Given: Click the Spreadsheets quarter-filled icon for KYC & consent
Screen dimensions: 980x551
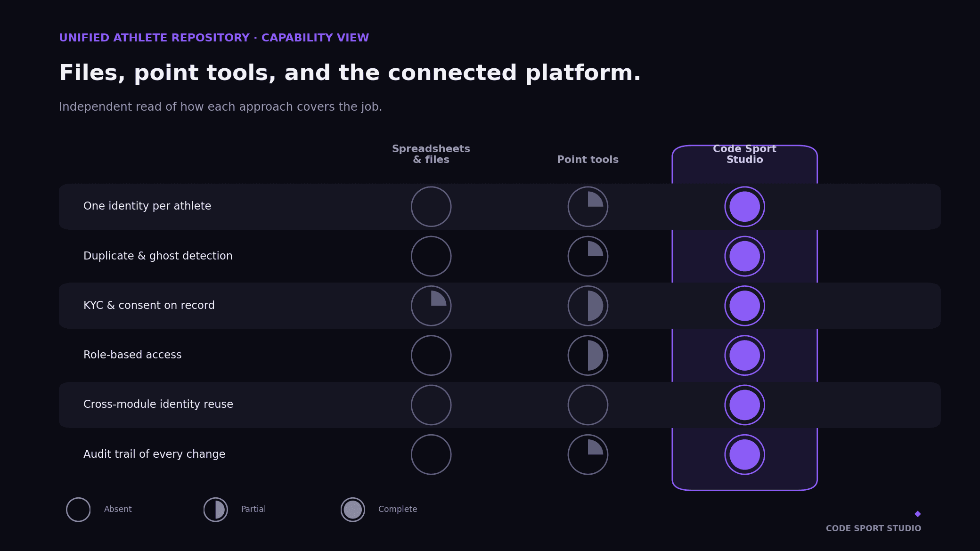Looking at the screenshot, I should (431, 306).
